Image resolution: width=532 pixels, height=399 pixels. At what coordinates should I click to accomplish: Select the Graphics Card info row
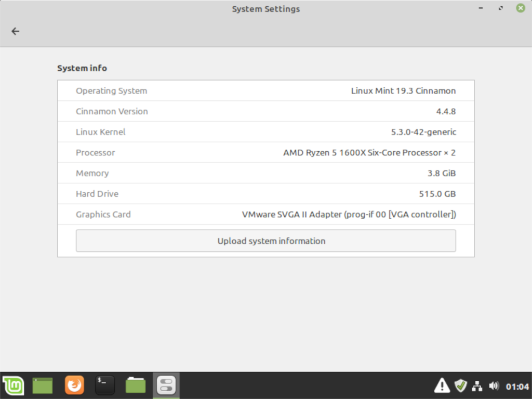[265, 214]
